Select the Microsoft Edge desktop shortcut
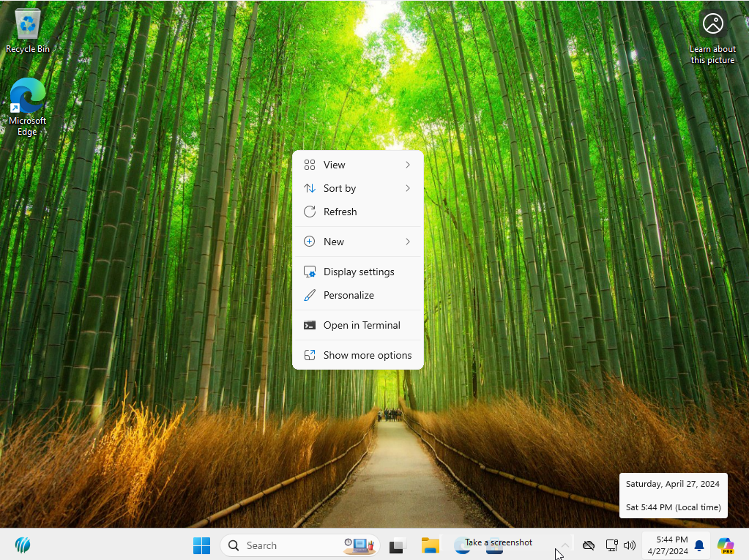The height and width of the screenshot is (560, 749). pyautogui.click(x=27, y=105)
